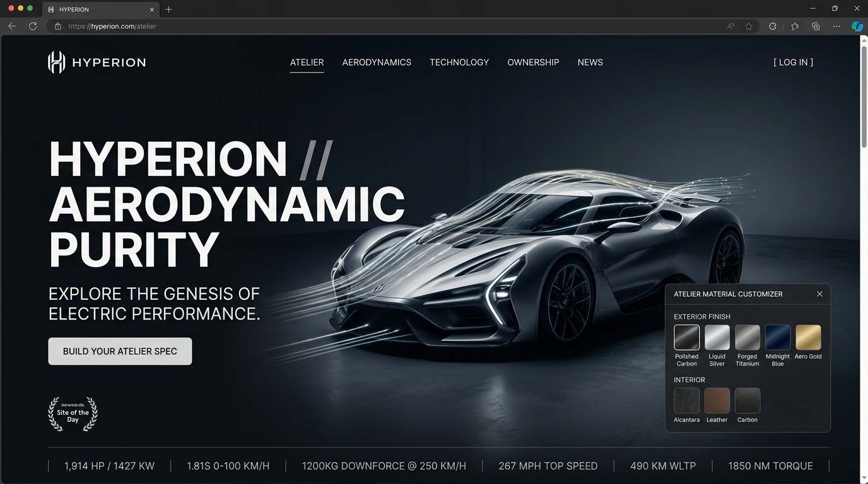This screenshot has width=868, height=484.
Task: Click the 1200KG DOWNFORCE stat
Action: click(x=384, y=466)
